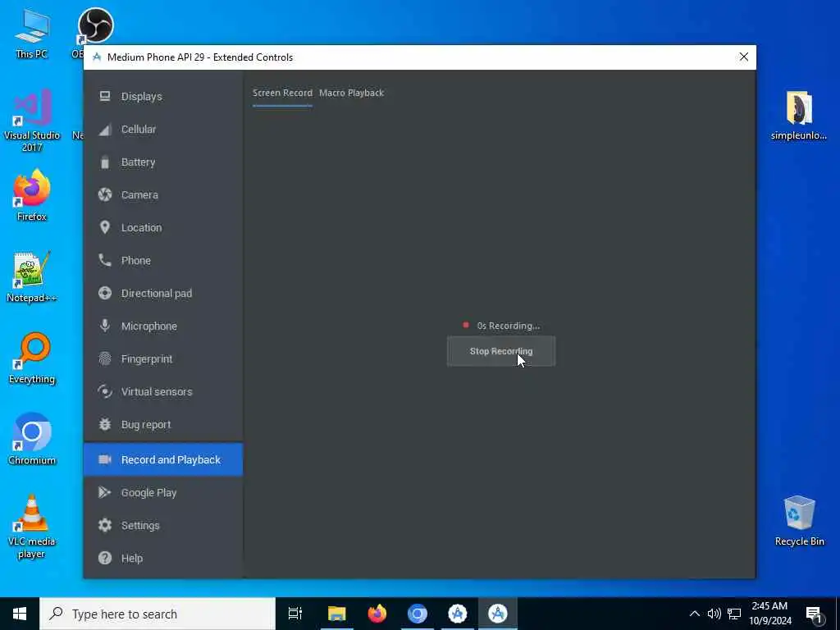This screenshot has height=630, width=840.
Task: Click the taskbar search box
Action: click(x=157, y=614)
